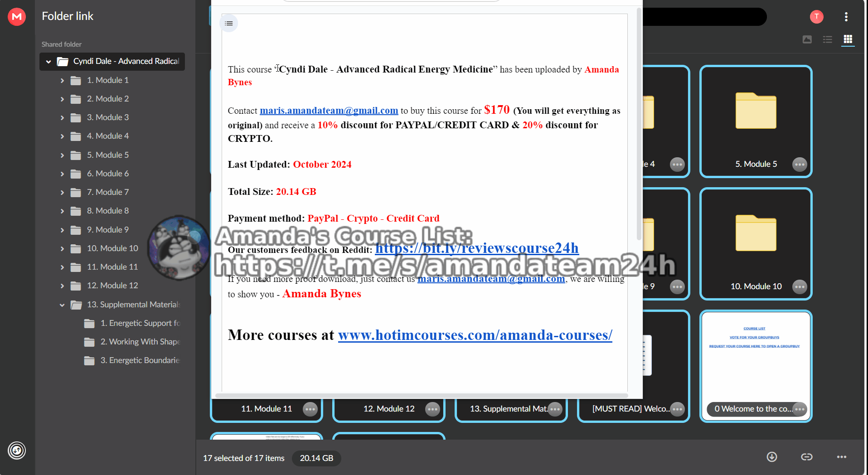The width and height of the screenshot is (868, 475).
Task: Select 1. Energetic Support subfolder
Action: point(140,323)
